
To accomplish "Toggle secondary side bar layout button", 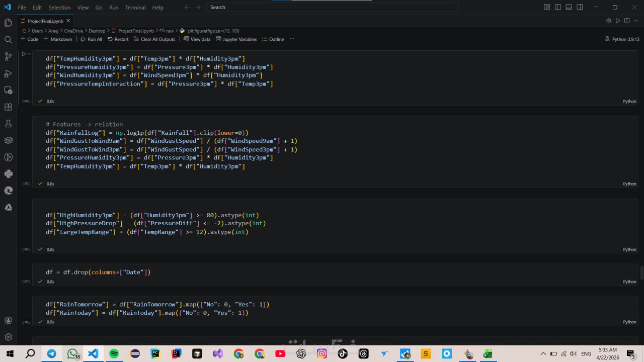I will pyautogui.click(x=580, y=7).
